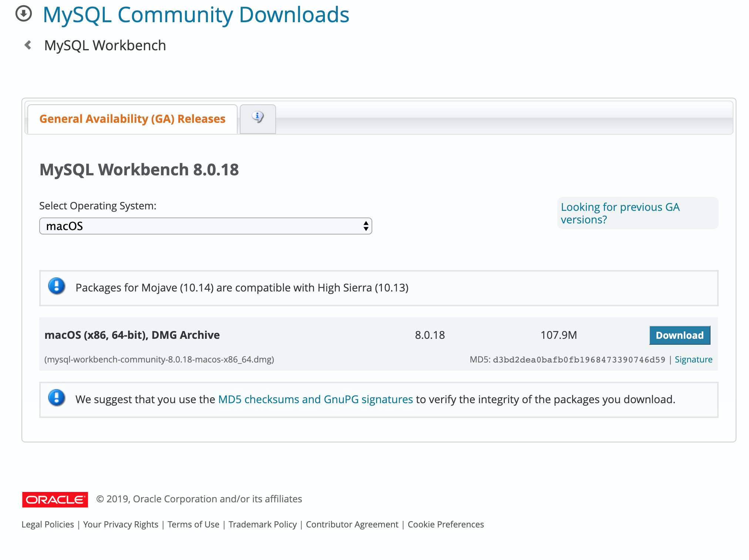
Task: Click the download circle icon beside the page title
Action: [24, 14]
